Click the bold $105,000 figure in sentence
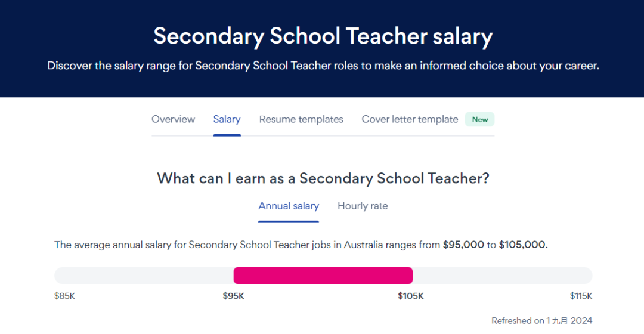The image size is (644, 334). 522,245
